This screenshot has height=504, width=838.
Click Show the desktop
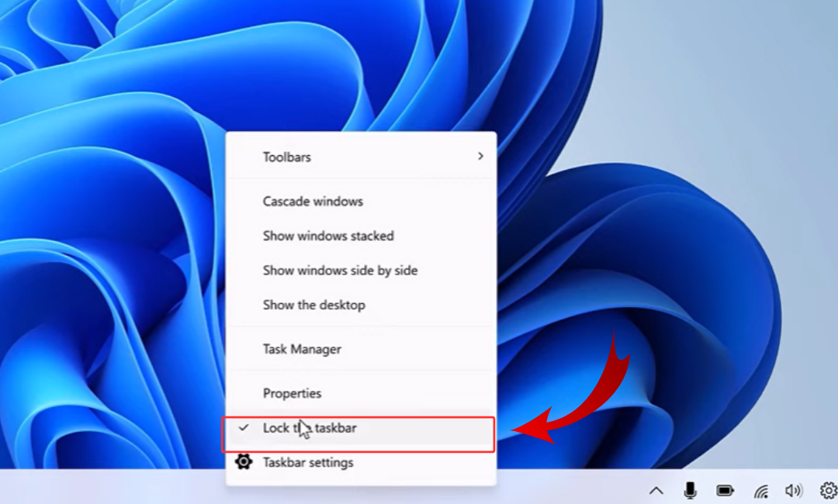[x=314, y=305]
